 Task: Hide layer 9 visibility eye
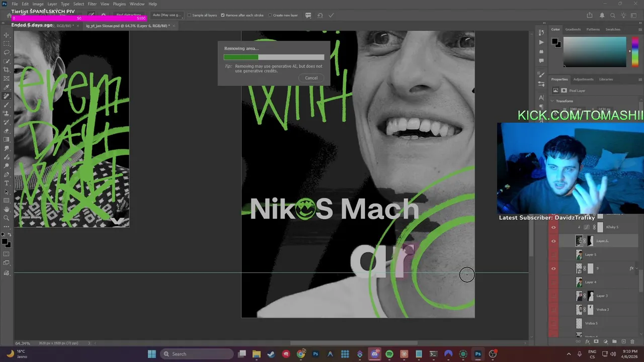pyautogui.click(x=554, y=268)
